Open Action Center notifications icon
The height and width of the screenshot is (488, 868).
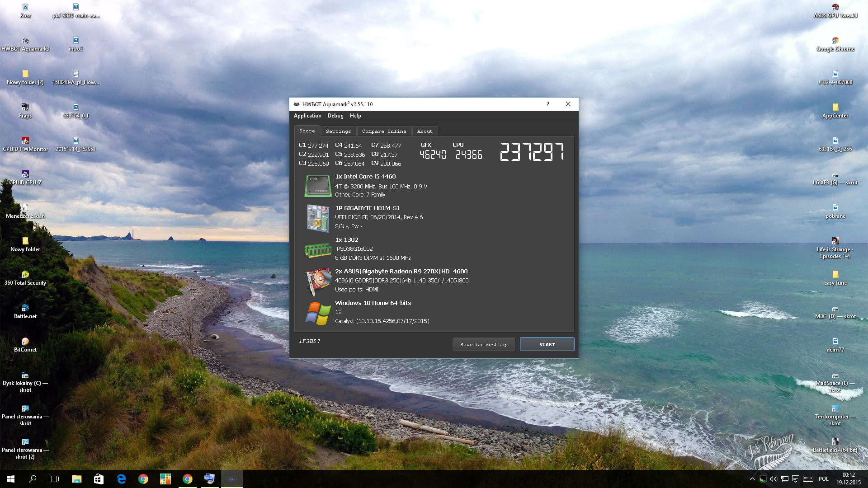[796, 479]
